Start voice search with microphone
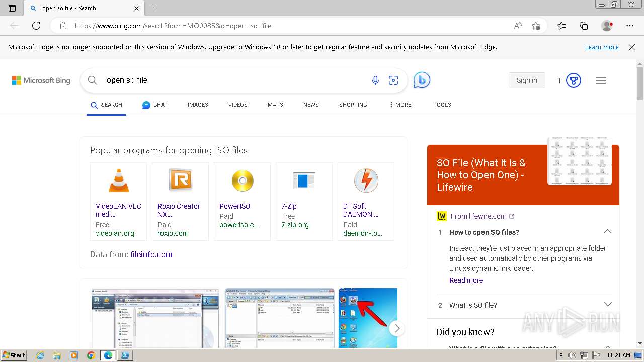The width and height of the screenshot is (644, 362). tap(375, 80)
